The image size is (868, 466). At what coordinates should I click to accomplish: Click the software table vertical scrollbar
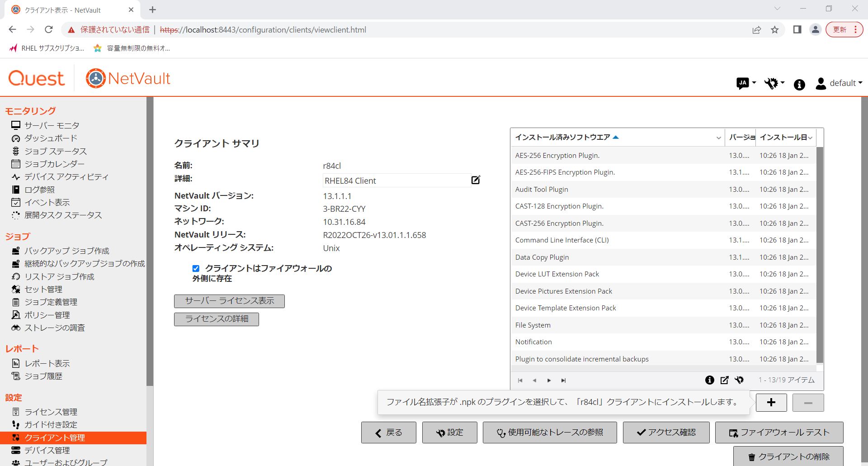pyautogui.click(x=820, y=254)
